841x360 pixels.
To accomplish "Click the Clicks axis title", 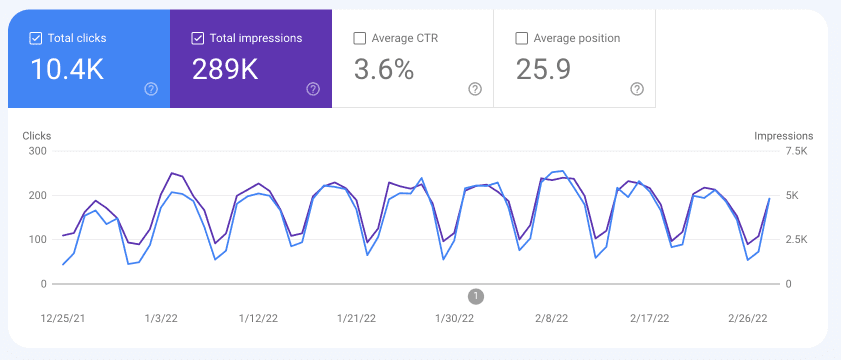I will coord(37,136).
